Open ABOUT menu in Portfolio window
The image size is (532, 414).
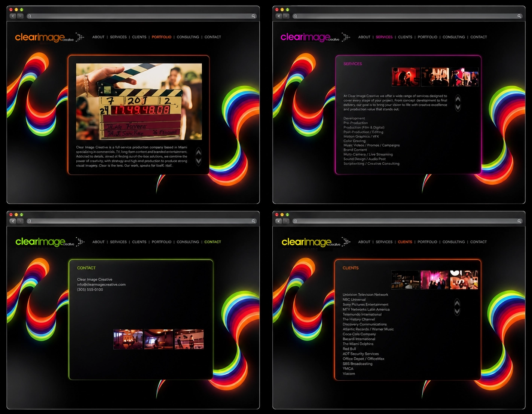click(x=98, y=37)
